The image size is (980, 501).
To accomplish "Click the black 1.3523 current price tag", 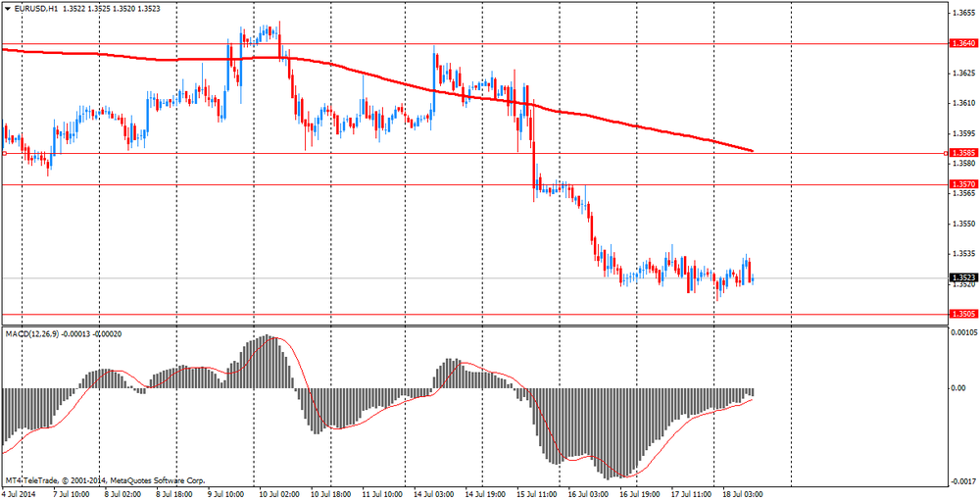I will click(x=960, y=277).
